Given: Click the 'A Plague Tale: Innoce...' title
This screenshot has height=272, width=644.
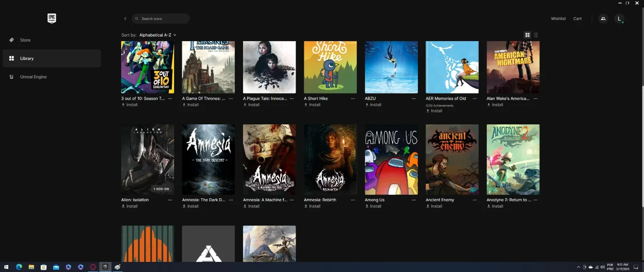Looking at the screenshot, I should (x=265, y=99).
